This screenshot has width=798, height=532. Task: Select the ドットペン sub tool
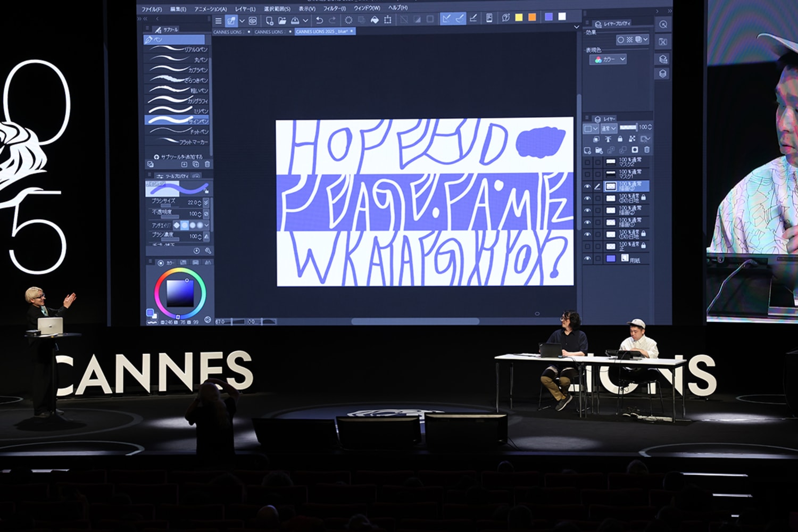coord(177,131)
